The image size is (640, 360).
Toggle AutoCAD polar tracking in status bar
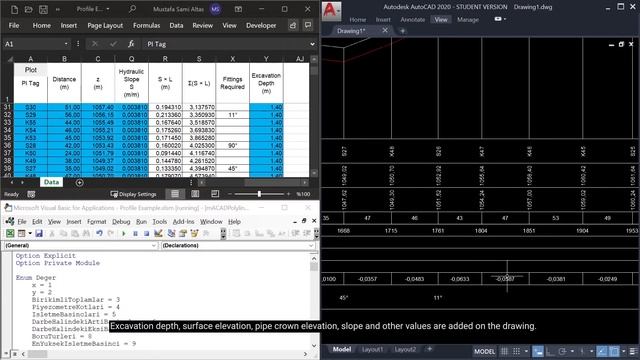pos(562,351)
